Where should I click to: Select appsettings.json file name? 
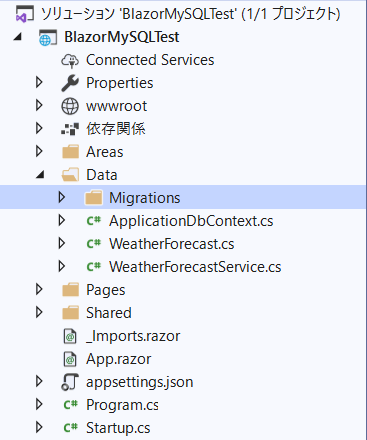(140, 382)
